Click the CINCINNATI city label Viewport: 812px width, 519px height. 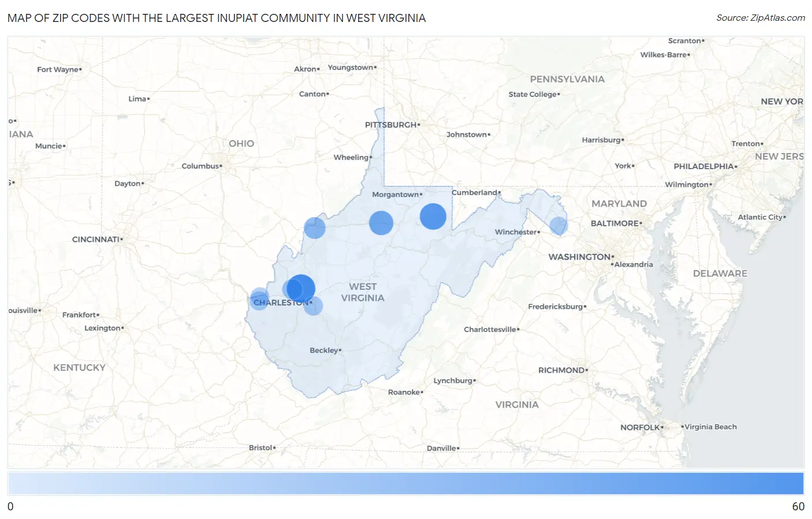[x=96, y=240]
